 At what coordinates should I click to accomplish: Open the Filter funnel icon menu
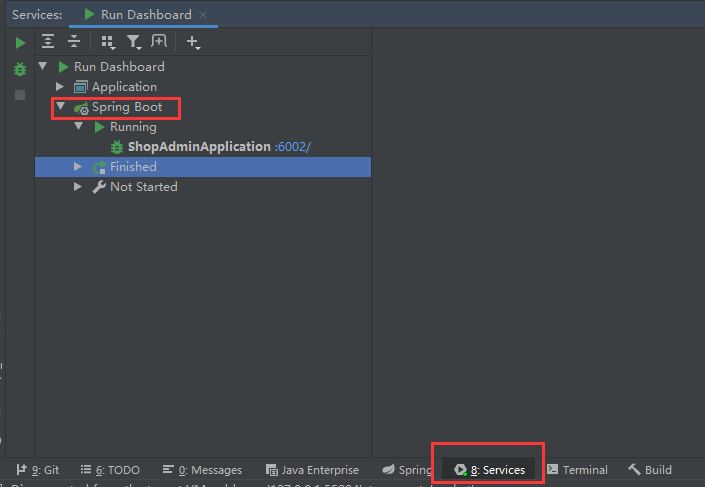tap(133, 42)
